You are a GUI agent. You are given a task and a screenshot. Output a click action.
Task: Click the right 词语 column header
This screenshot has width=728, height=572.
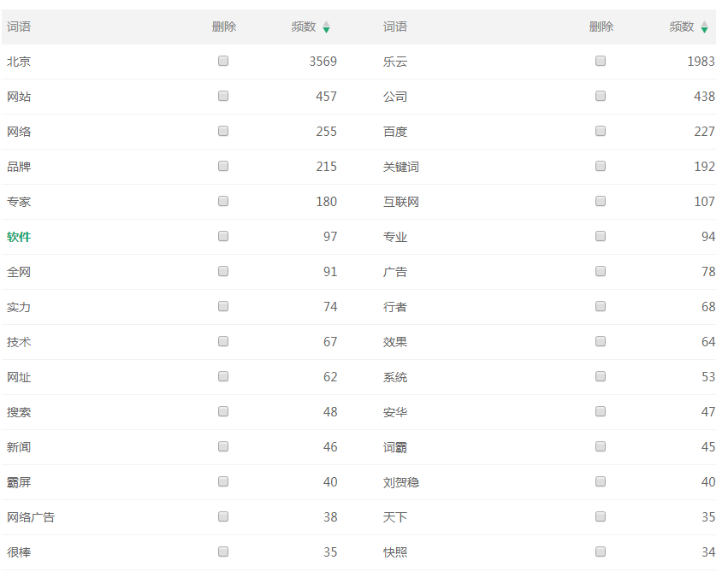tap(395, 27)
